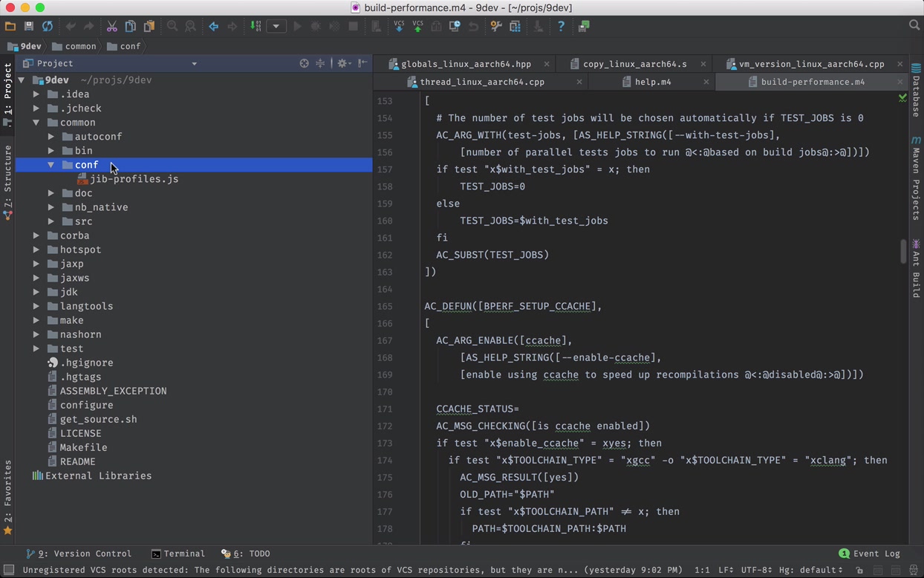Toggle read-only lock in status bar
The height and width of the screenshot is (578, 924).
coord(859,570)
